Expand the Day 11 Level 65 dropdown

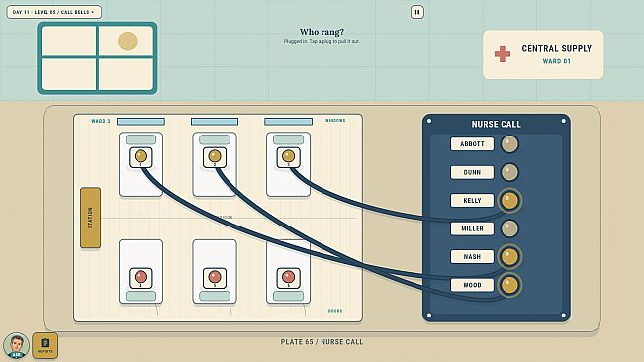53,12
